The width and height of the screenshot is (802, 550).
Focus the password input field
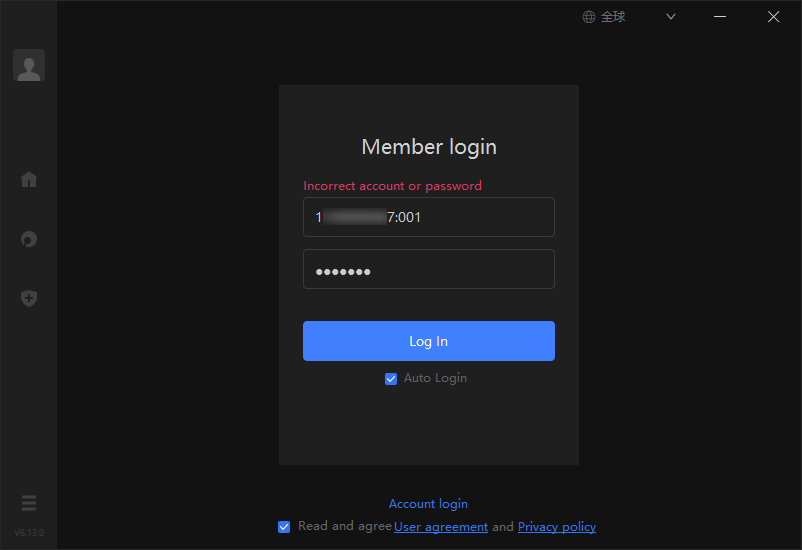tap(429, 269)
